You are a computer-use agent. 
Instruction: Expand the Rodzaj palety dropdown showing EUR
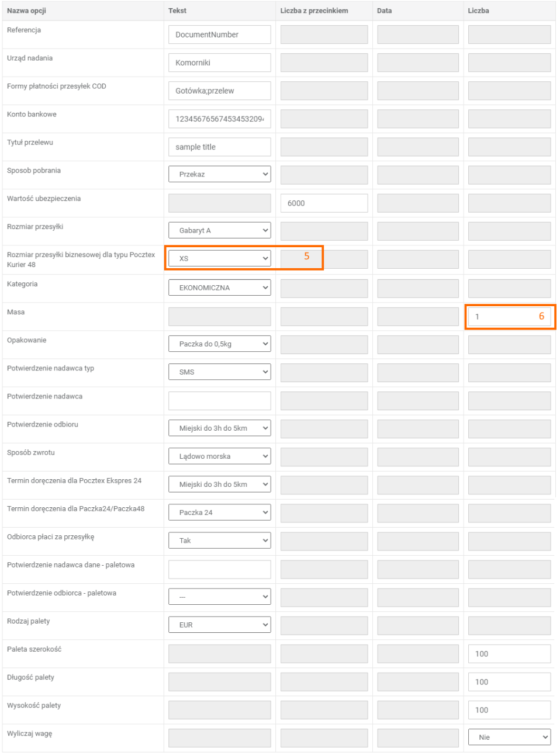219,625
